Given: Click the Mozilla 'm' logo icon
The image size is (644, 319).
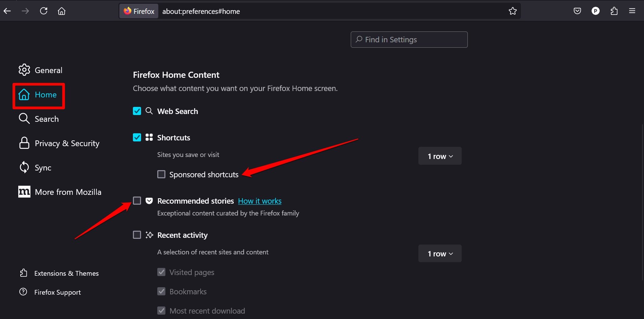Looking at the screenshot, I should tap(24, 192).
